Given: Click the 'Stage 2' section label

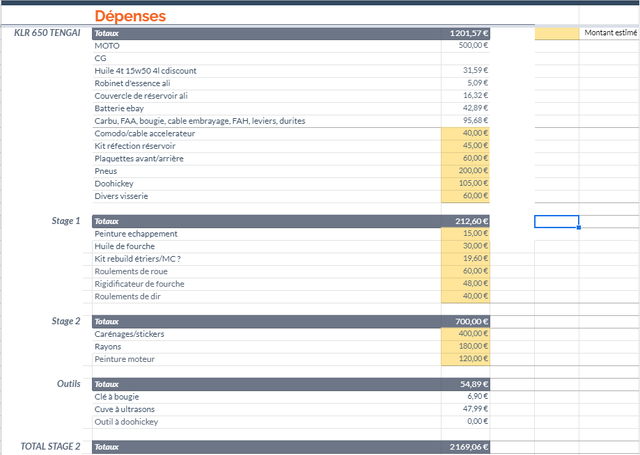Looking at the screenshot, I should 66,321.
